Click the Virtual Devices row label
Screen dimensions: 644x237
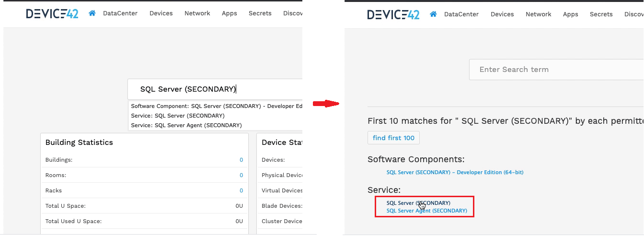tap(282, 190)
